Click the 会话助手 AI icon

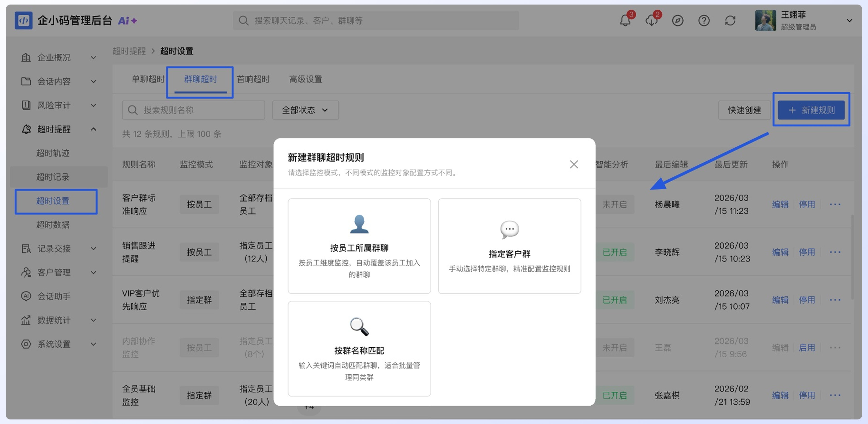[26, 296]
